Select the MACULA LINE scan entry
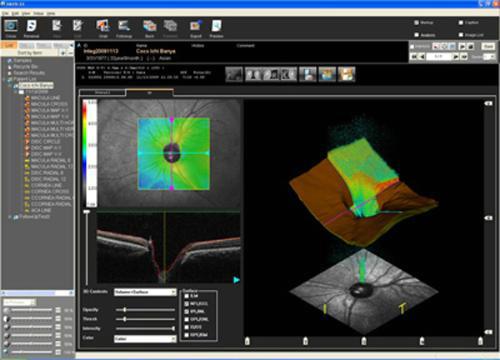This screenshot has width=500, height=360. 45,98
